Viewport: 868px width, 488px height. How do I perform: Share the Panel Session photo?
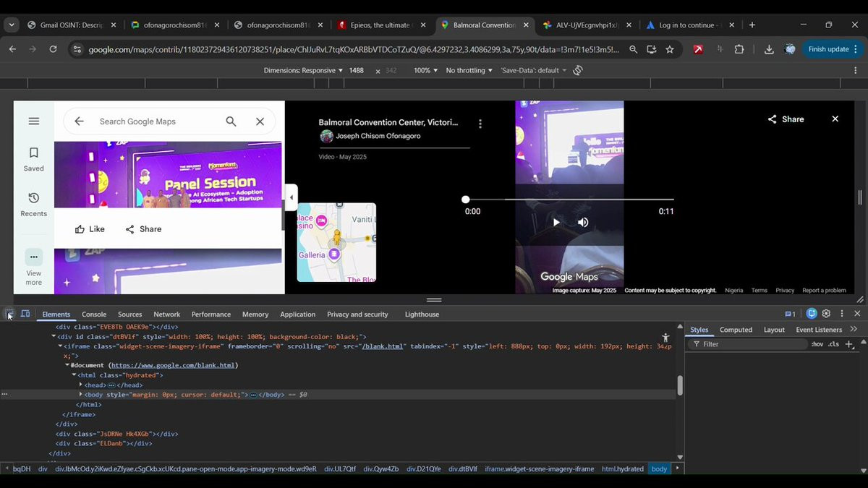tap(143, 229)
